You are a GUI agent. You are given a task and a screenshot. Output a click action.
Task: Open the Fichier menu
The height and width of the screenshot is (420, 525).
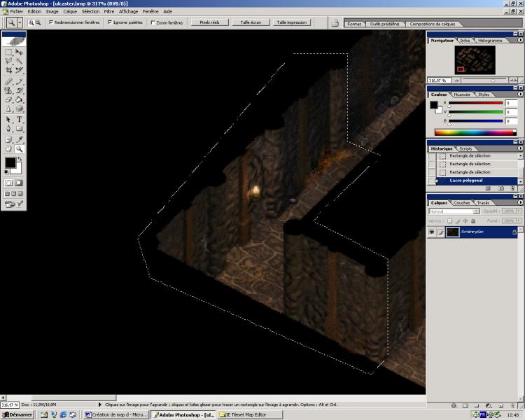16,11
